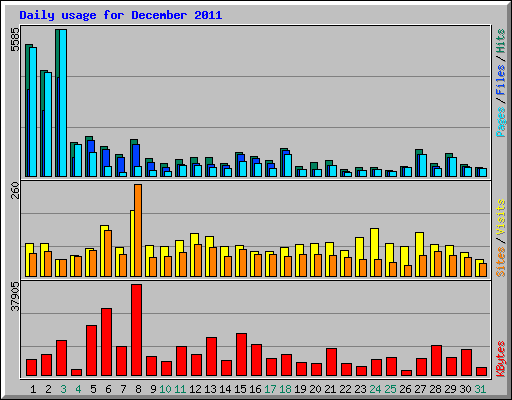Click green day 24 on the date axis
This screenshot has height=400, width=512.
[375, 389]
